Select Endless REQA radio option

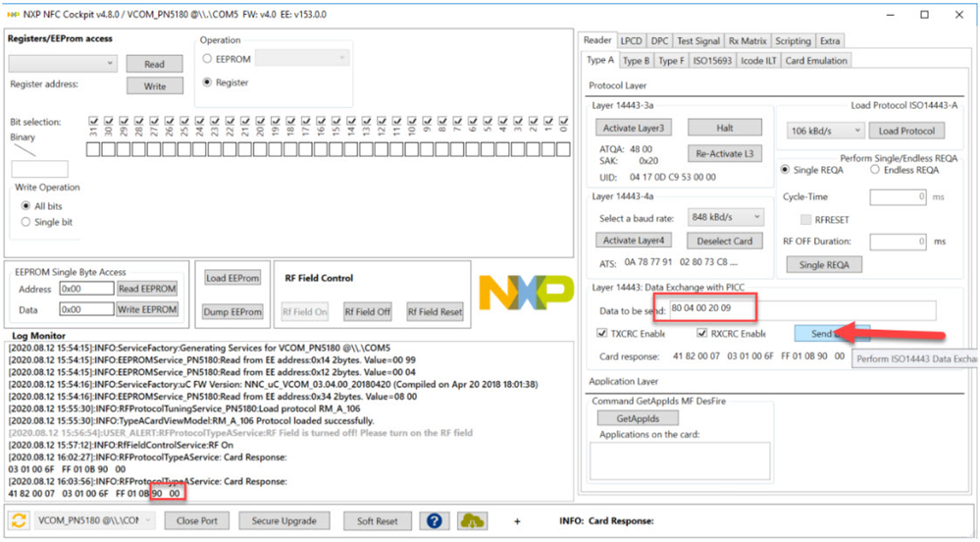[875, 170]
